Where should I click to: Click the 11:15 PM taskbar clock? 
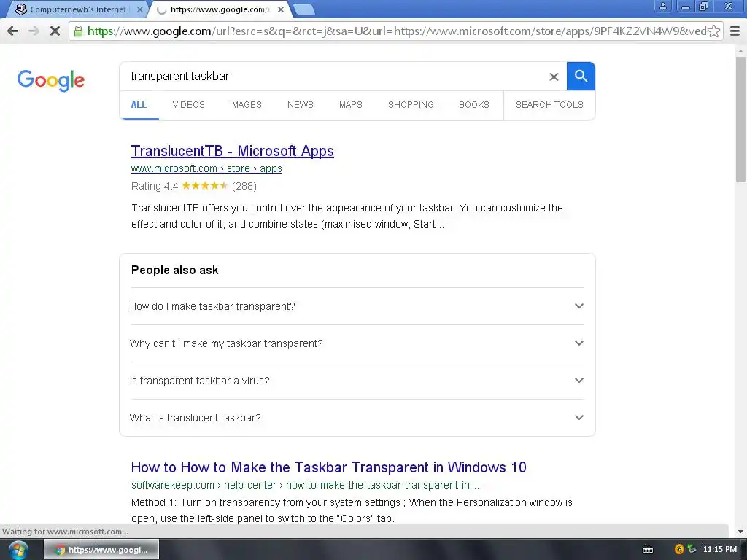coord(720,550)
